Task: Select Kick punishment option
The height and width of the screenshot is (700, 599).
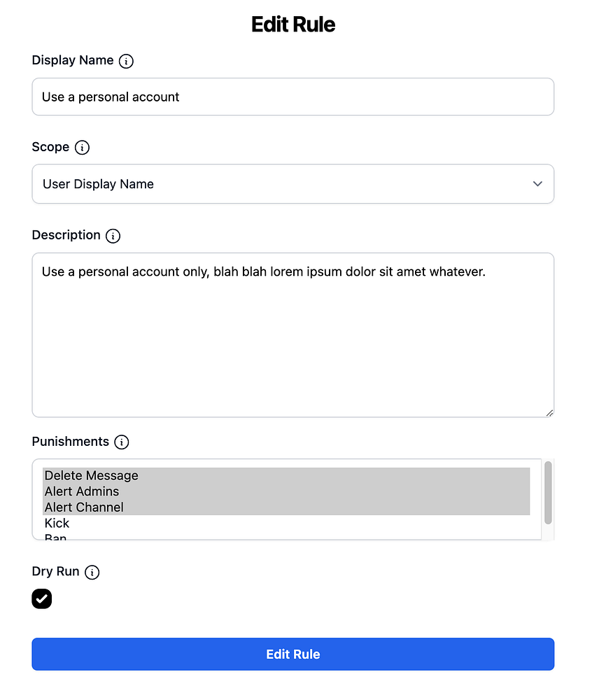Action: pos(57,524)
